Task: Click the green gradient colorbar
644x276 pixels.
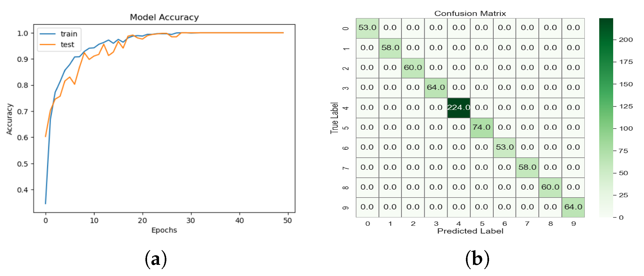Action: tap(606, 118)
